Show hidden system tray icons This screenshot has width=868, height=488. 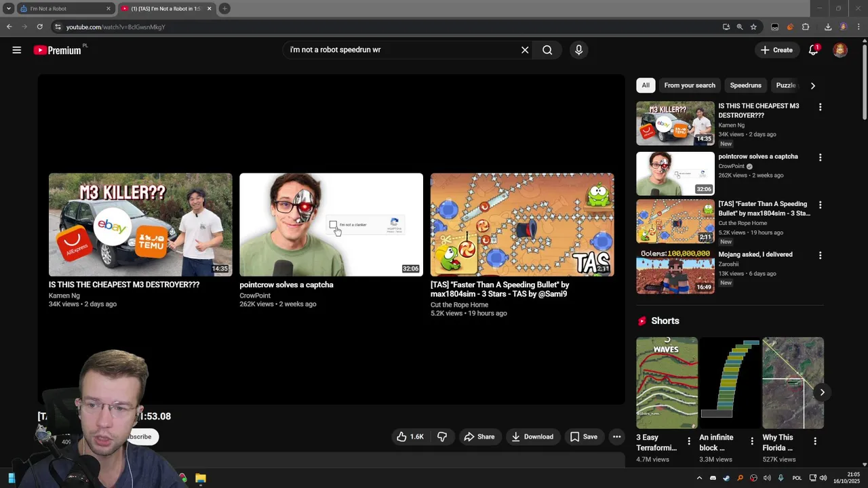[699, 478]
